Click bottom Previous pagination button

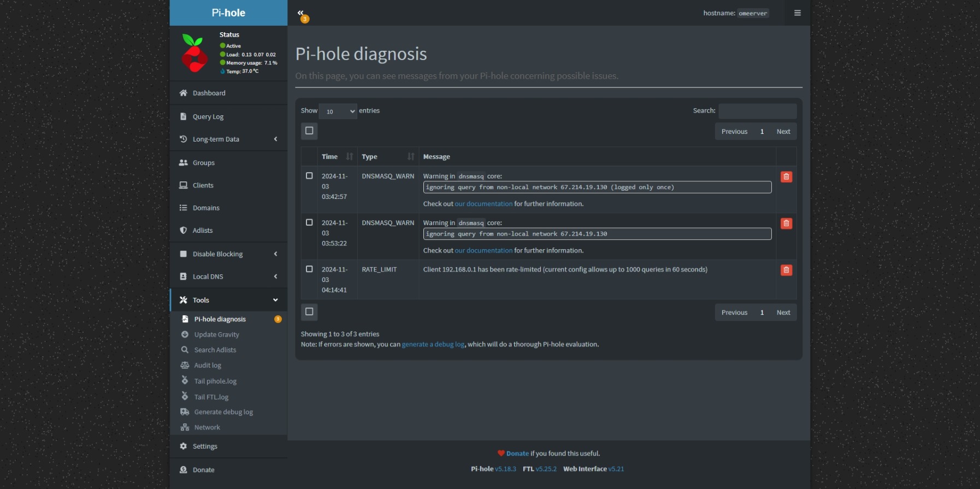click(x=734, y=313)
